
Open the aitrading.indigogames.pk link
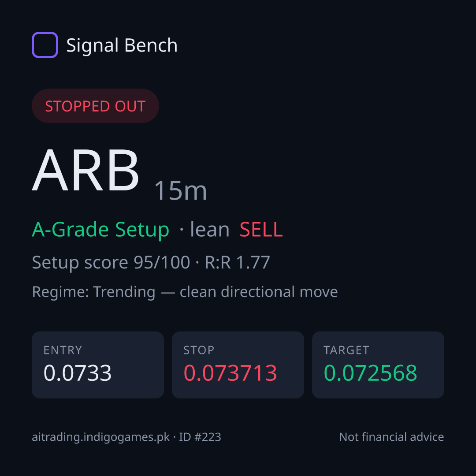click(x=101, y=437)
